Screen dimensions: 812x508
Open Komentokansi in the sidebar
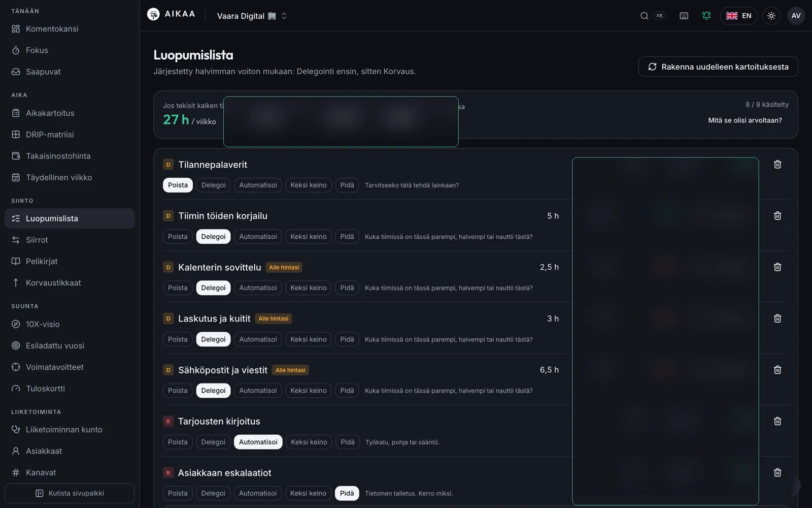point(70,29)
